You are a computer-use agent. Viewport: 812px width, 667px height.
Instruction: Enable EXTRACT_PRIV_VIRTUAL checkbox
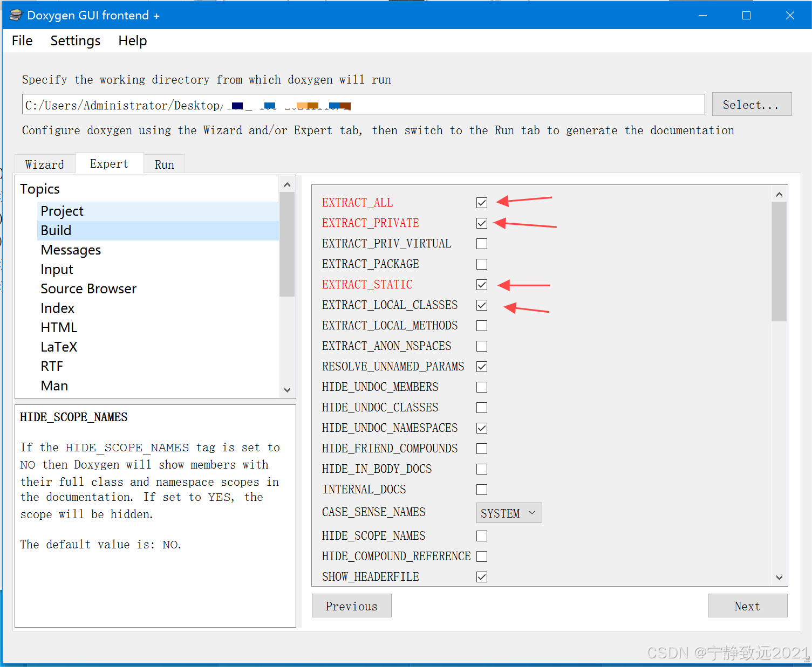point(482,244)
